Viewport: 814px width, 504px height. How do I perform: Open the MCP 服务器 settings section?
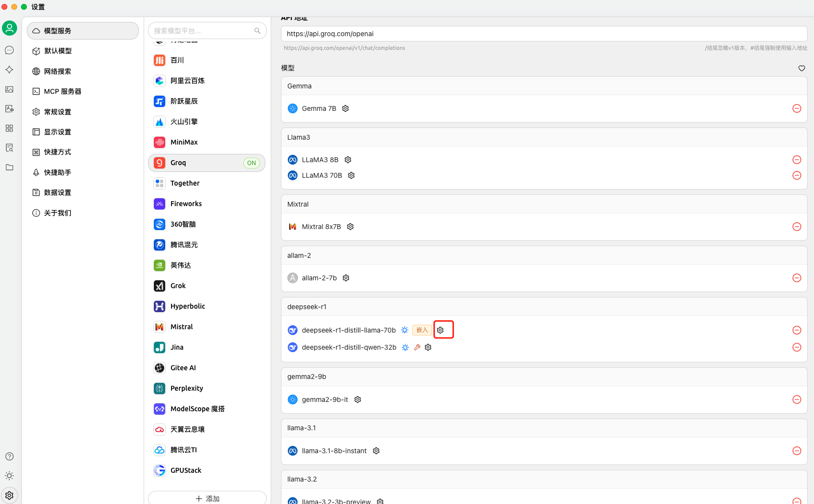[x=61, y=91]
